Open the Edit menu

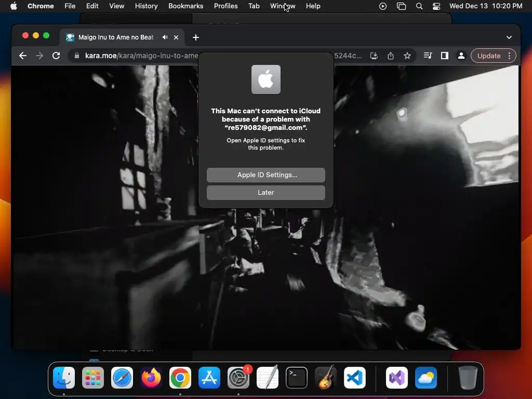tap(92, 6)
